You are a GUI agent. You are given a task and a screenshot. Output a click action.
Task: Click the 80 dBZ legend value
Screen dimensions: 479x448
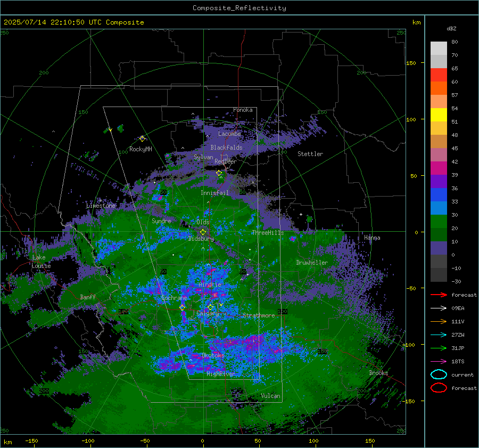[x=455, y=42]
